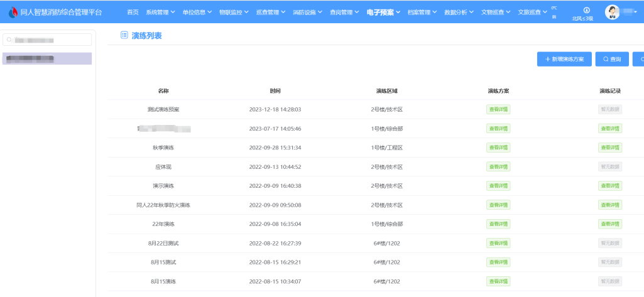Viewport: 644px width, 297px height.
Task: Open drill plan details for 22年演练
Action: [498, 224]
